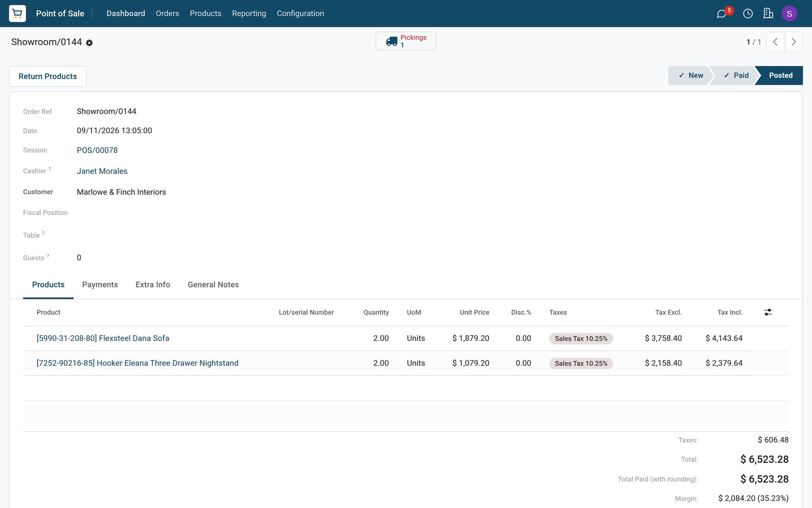
Task: Open the activities clock icon
Action: (x=748, y=14)
